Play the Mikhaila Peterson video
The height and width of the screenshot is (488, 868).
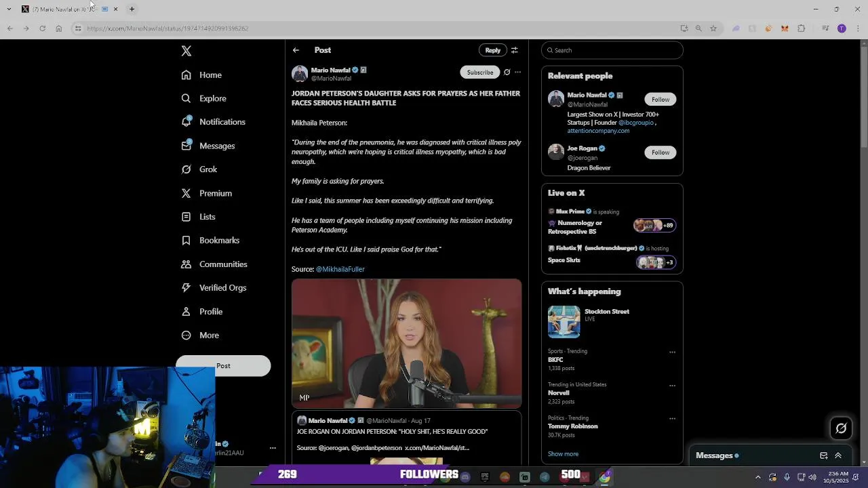click(x=407, y=344)
